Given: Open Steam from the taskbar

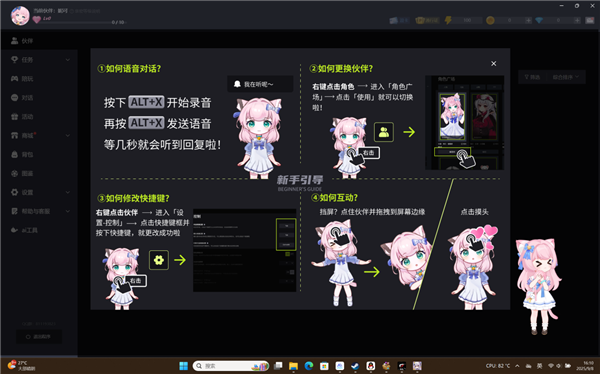Looking at the screenshot, I should (x=355, y=366).
